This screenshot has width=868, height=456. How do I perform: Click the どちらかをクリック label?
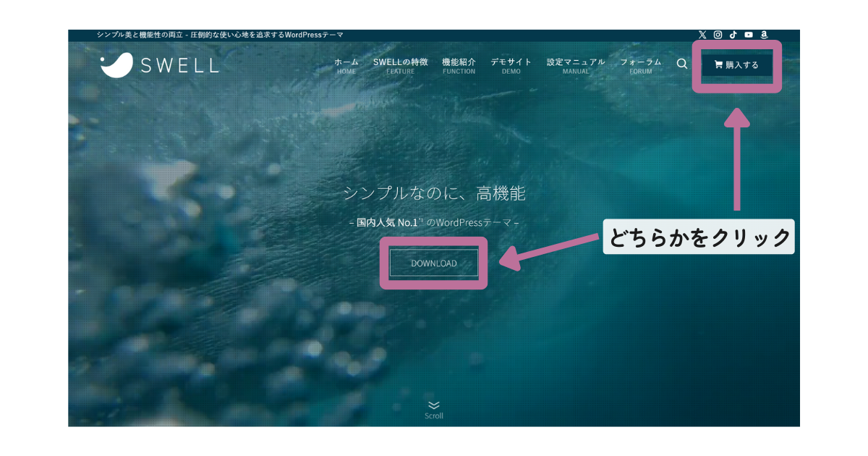point(698,236)
